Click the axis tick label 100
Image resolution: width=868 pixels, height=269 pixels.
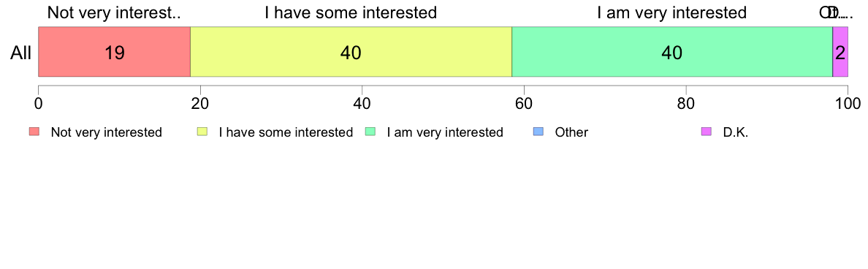[848, 103]
